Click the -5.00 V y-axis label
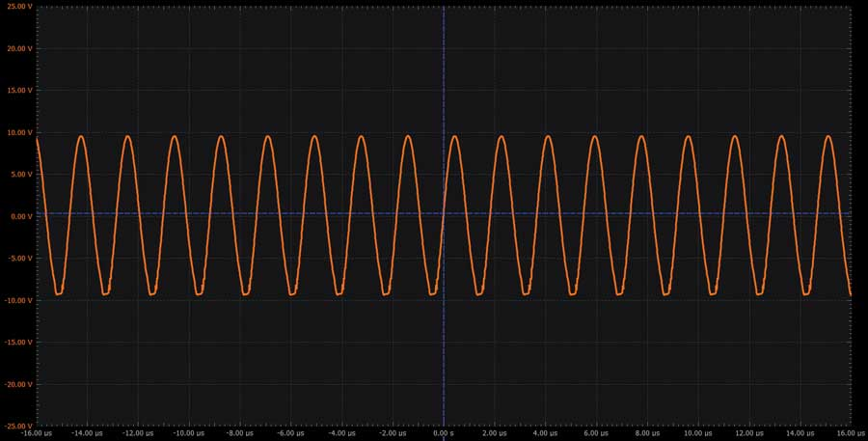868x441 pixels. tap(18, 259)
